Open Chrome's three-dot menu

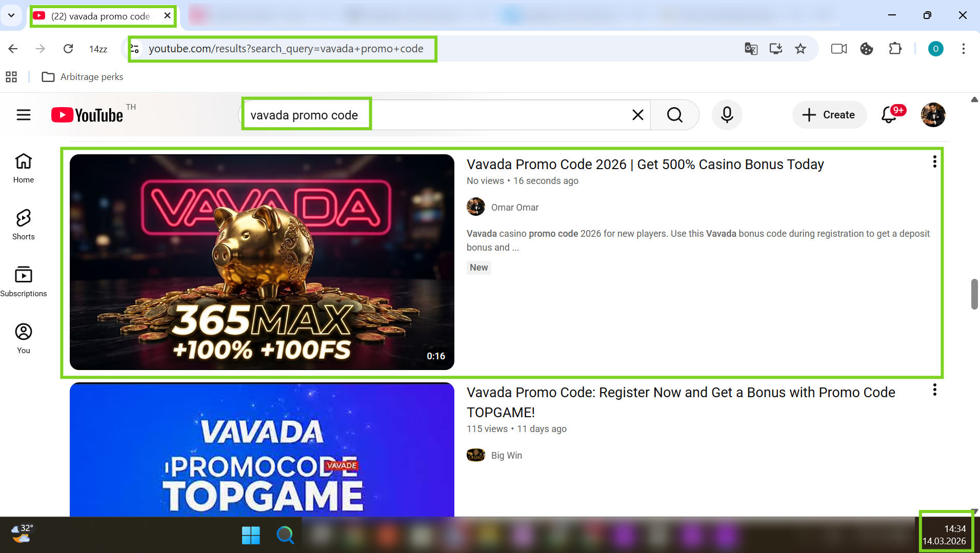pos(963,49)
